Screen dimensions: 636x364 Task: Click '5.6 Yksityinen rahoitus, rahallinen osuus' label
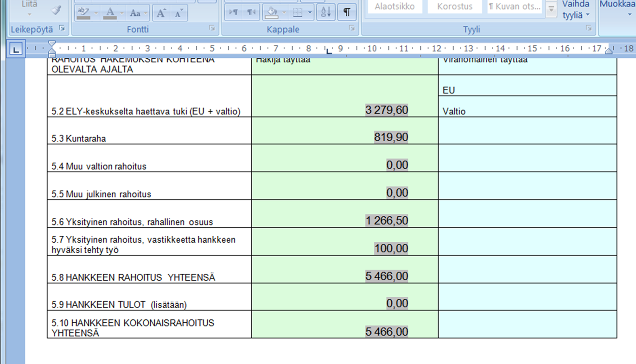coord(133,222)
